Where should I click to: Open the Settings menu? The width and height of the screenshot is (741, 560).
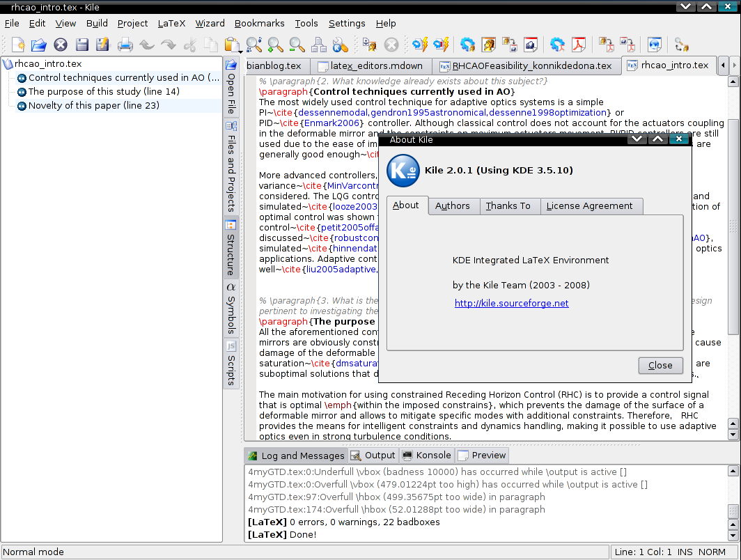coord(347,23)
